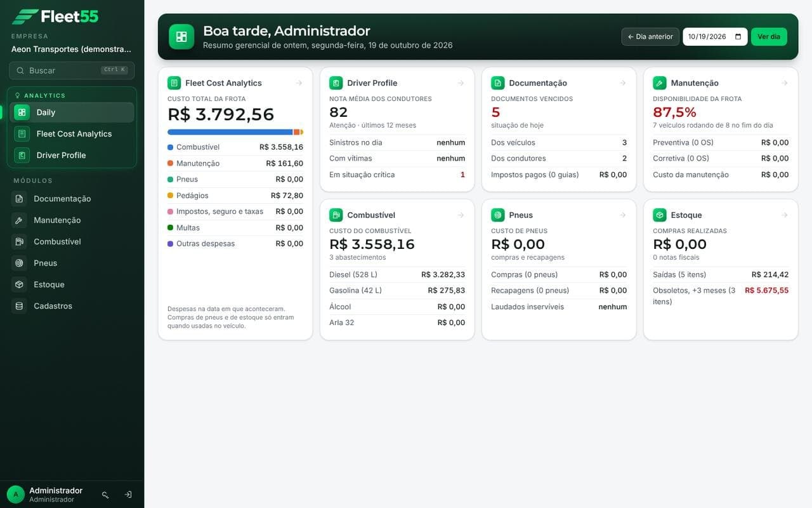The height and width of the screenshot is (508, 812).
Task: Open Documentação card arrow
Action: point(622,83)
